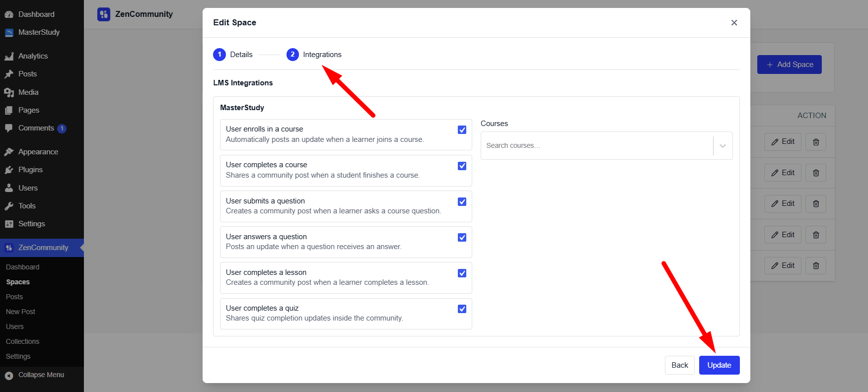Click the MasterStudy icon in sidebar
The image size is (868, 392).
(x=9, y=33)
